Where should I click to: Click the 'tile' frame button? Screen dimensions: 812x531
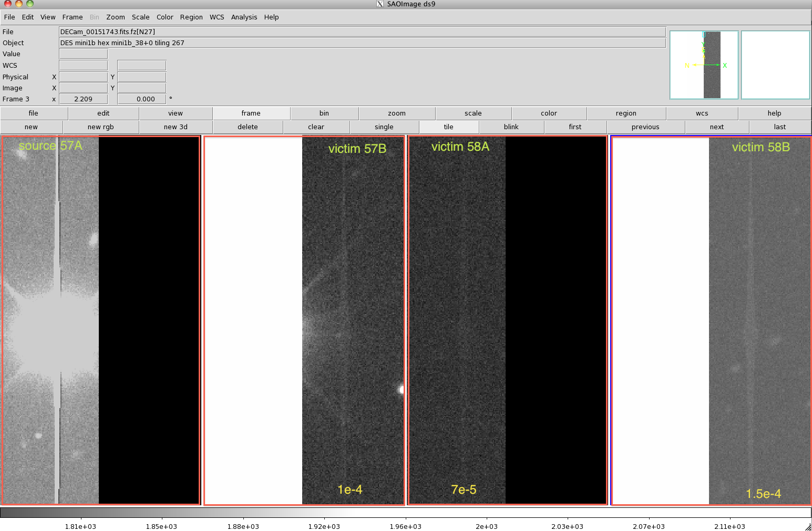(x=448, y=127)
